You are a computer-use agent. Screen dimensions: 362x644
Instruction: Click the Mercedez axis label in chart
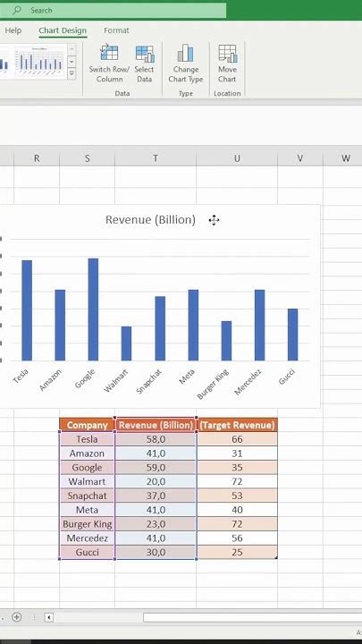click(248, 383)
